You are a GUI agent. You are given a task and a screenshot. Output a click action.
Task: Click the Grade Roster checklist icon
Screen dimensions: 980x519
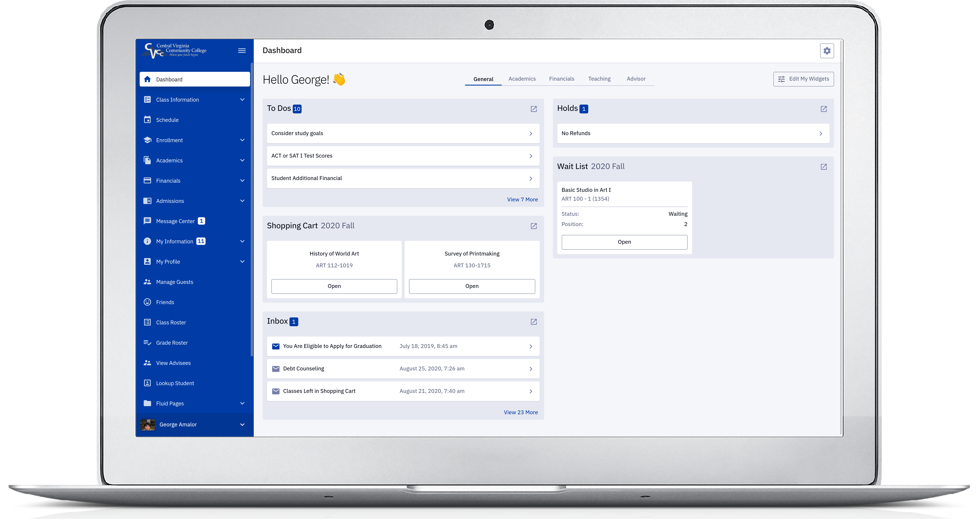(147, 342)
